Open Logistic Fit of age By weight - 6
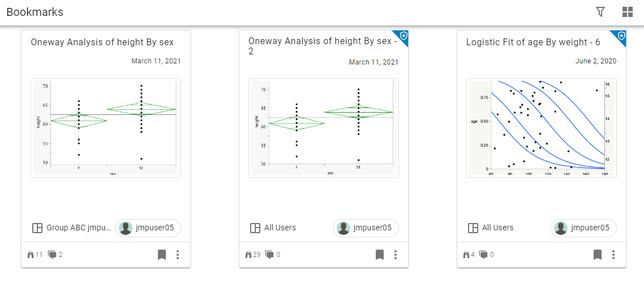 [x=533, y=42]
